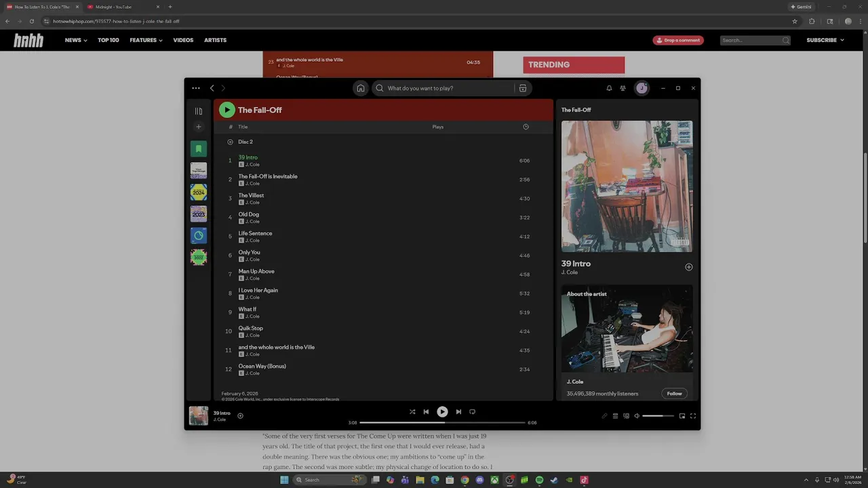Open the Browse icon in the search bar

click(522, 88)
